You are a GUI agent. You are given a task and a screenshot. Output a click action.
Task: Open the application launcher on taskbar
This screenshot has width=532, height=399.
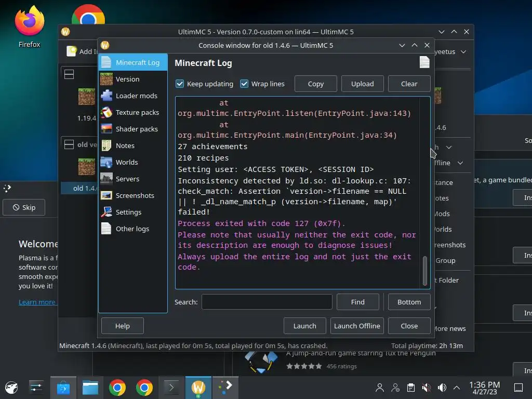[11, 388]
